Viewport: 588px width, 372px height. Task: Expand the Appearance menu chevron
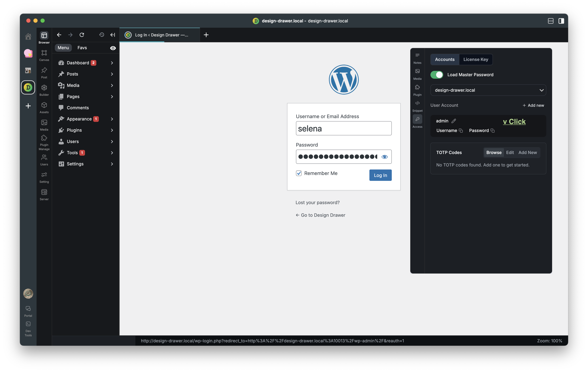click(112, 119)
